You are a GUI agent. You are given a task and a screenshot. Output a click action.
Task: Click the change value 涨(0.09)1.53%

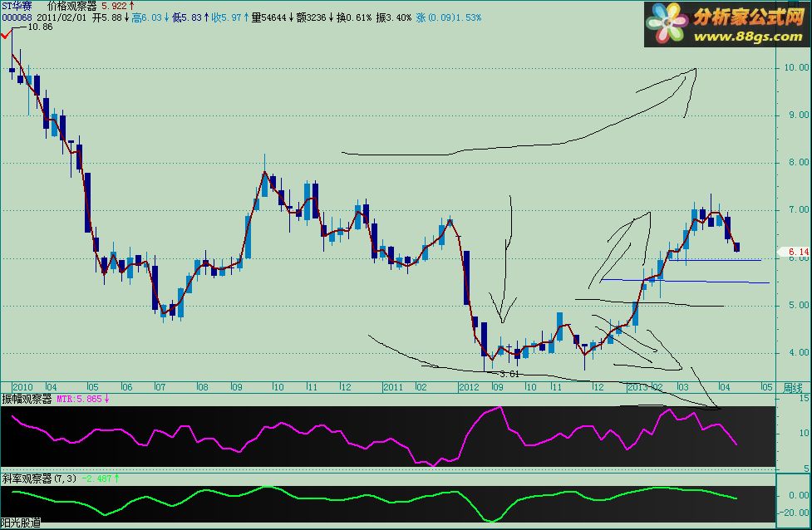[449, 17]
